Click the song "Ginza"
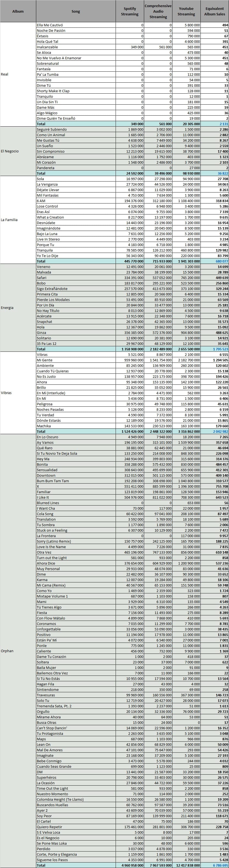Image resolution: width=229 pixels, height=868 pixels. (41, 333)
